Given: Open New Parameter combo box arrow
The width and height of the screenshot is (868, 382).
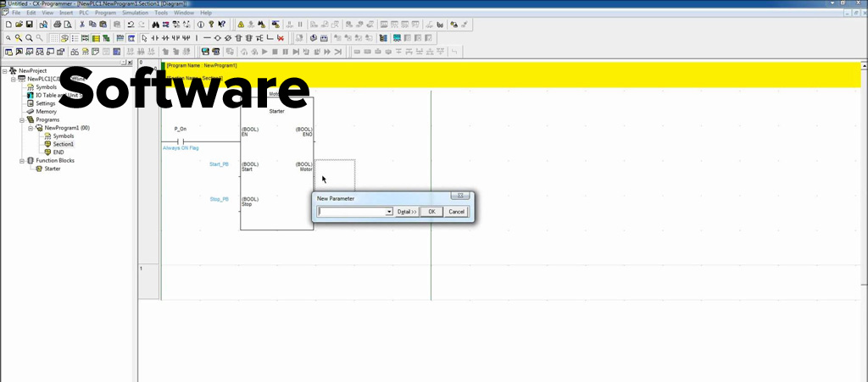Looking at the screenshot, I should click(389, 212).
